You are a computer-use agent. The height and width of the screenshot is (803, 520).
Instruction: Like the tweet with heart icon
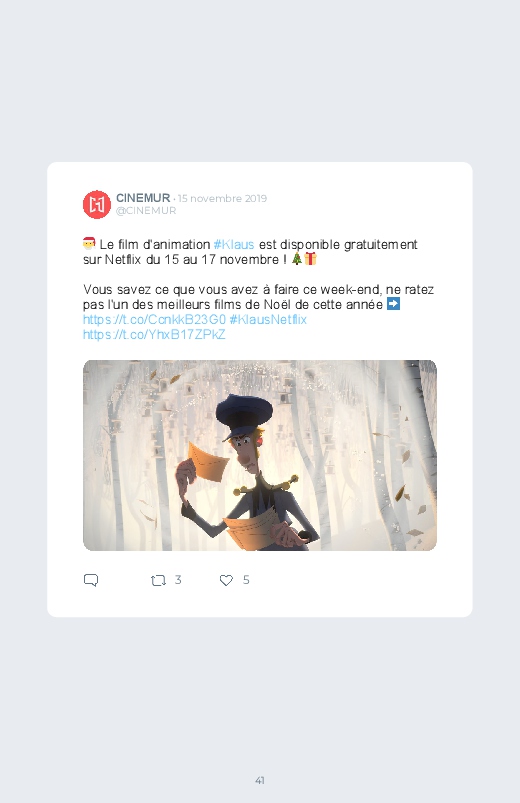(x=226, y=580)
